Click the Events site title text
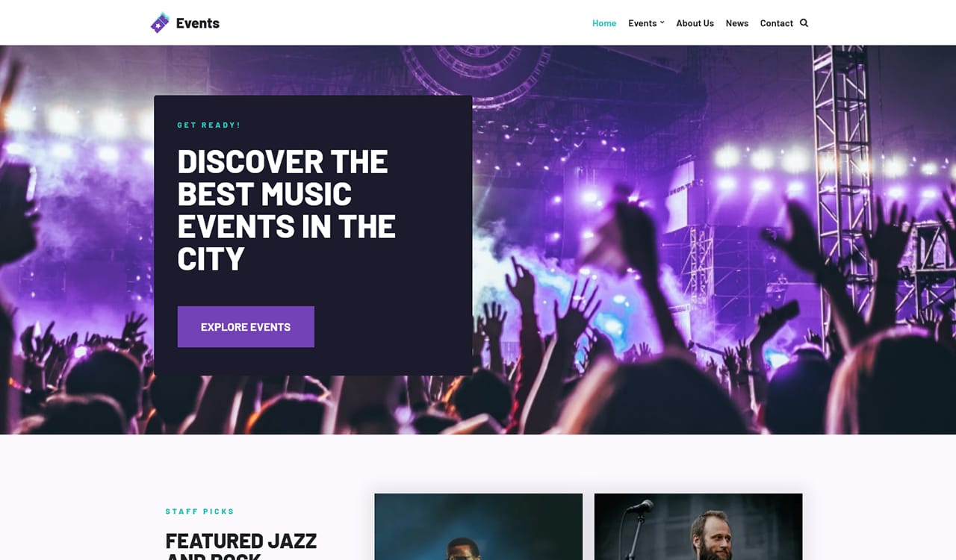The image size is (956, 560). [x=198, y=23]
